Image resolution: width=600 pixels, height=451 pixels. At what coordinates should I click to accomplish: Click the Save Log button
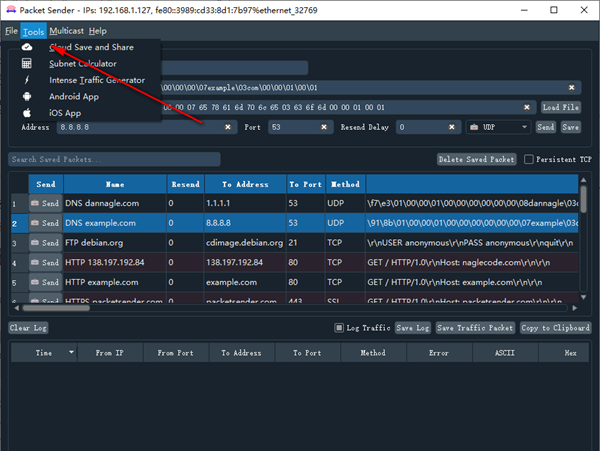coord(413,328)
